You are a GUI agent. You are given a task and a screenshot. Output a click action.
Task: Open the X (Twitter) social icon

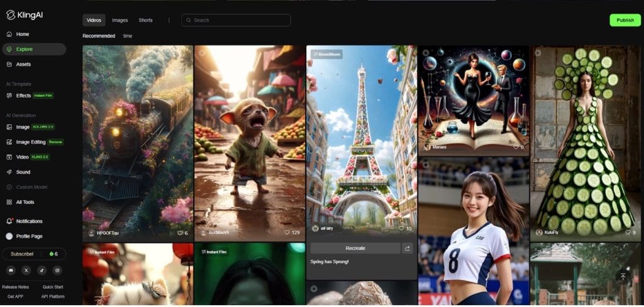[26, 270]
